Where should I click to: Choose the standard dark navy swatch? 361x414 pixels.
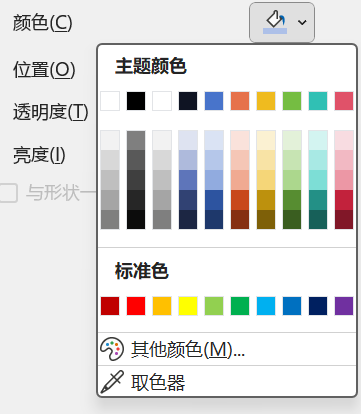pos(318,306)
